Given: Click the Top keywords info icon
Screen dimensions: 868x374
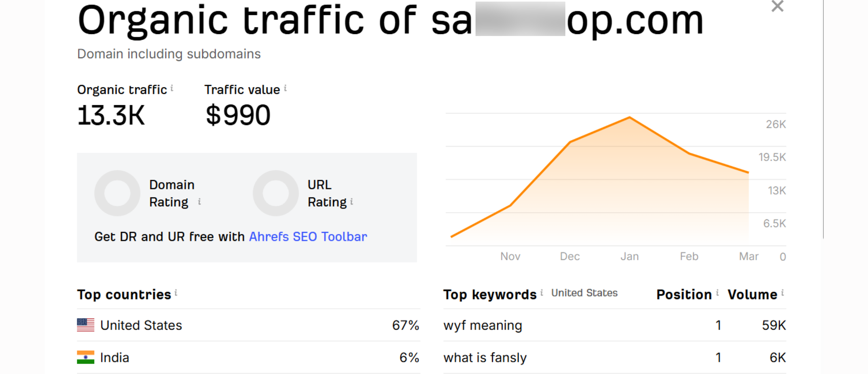Looking at the screenshot, I should tap(542, 293).
